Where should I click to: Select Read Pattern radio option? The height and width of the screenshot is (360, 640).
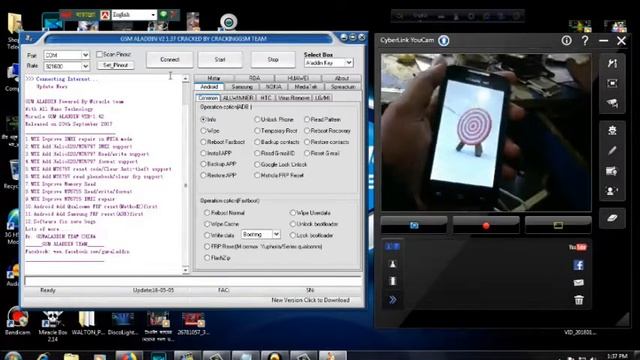point(307,120)
